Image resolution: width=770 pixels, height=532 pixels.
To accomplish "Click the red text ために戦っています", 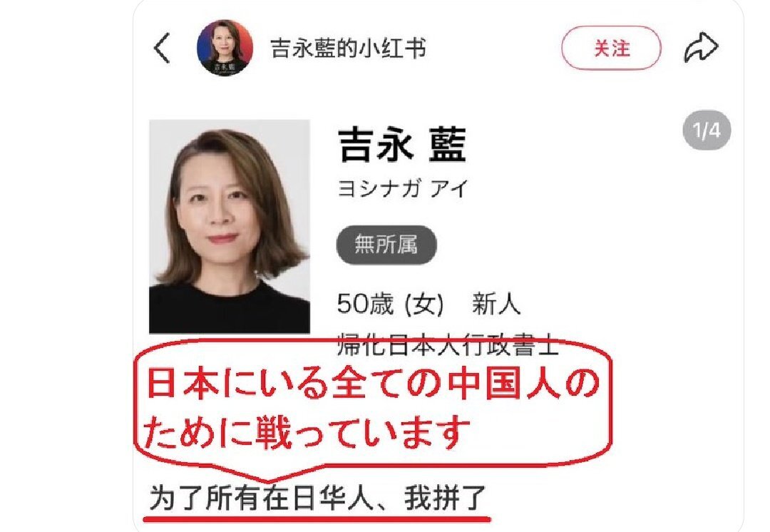I will tap(307, 431).
